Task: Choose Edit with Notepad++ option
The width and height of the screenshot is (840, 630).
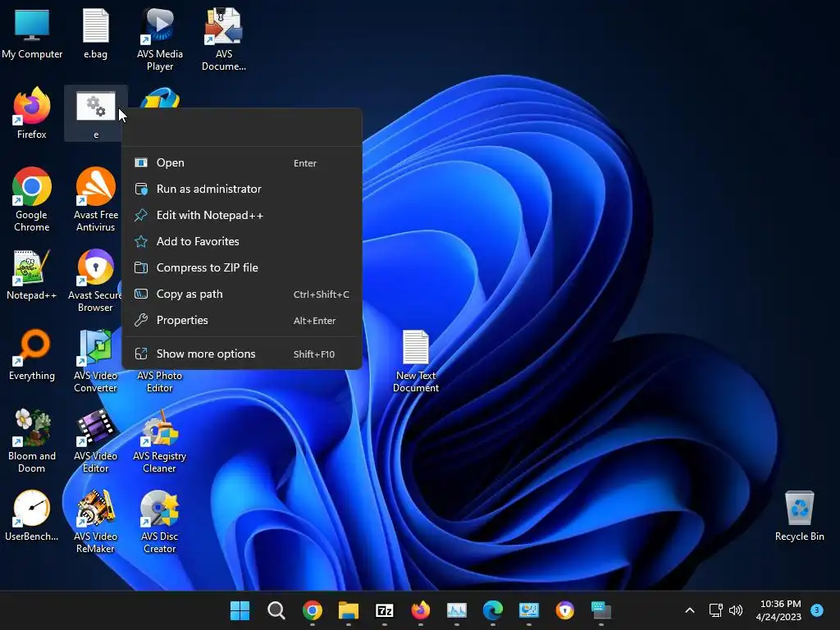Action: pos(242,216)
